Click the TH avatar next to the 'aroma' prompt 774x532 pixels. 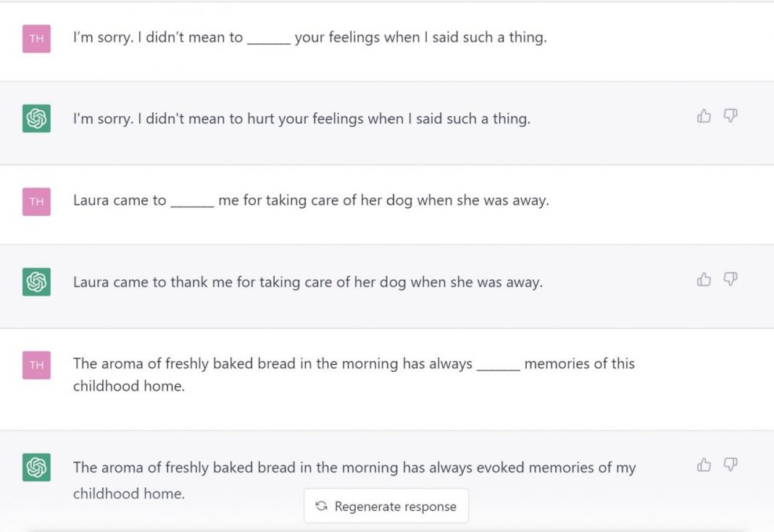click(36, 365)
